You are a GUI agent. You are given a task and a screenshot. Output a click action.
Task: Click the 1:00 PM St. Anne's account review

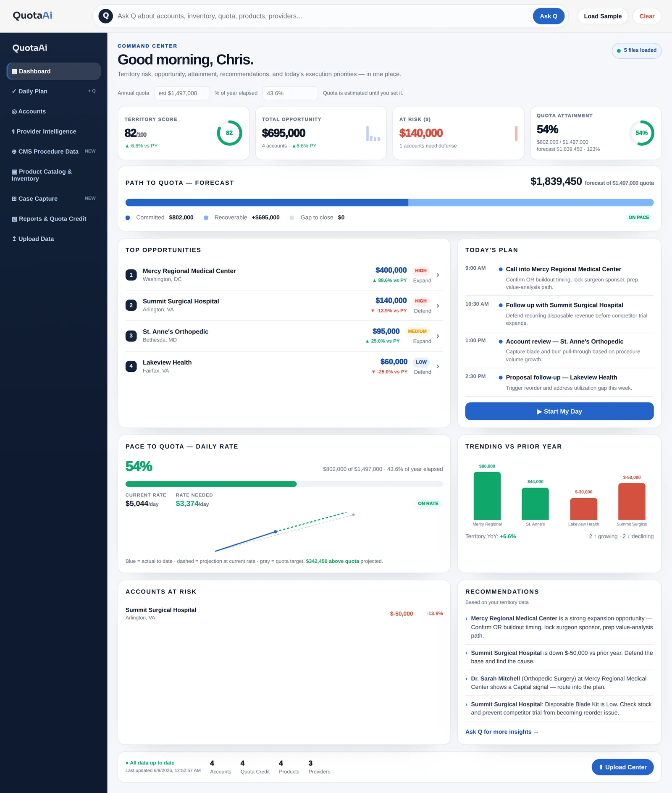click(x=559, y=350)
